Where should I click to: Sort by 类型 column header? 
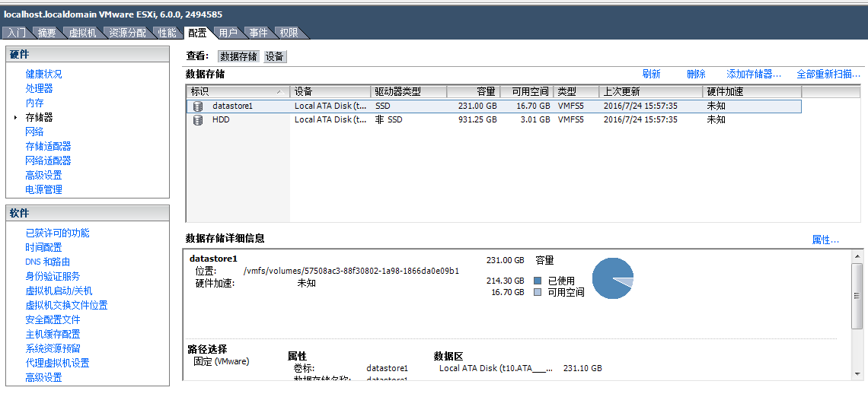click(576, 92)
